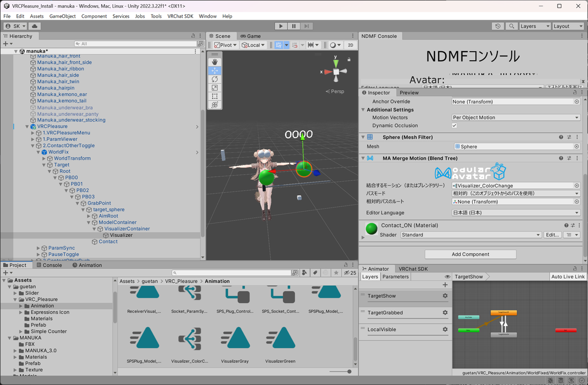Collapse the Additional Settings section

click(x=363, y=109)
